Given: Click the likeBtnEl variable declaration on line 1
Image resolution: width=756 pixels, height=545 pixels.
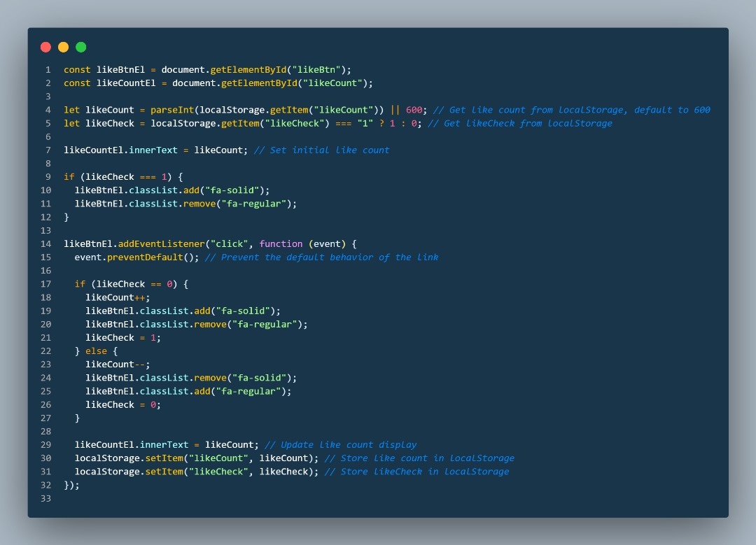Looking at the screenshot, I should point(120,70).
